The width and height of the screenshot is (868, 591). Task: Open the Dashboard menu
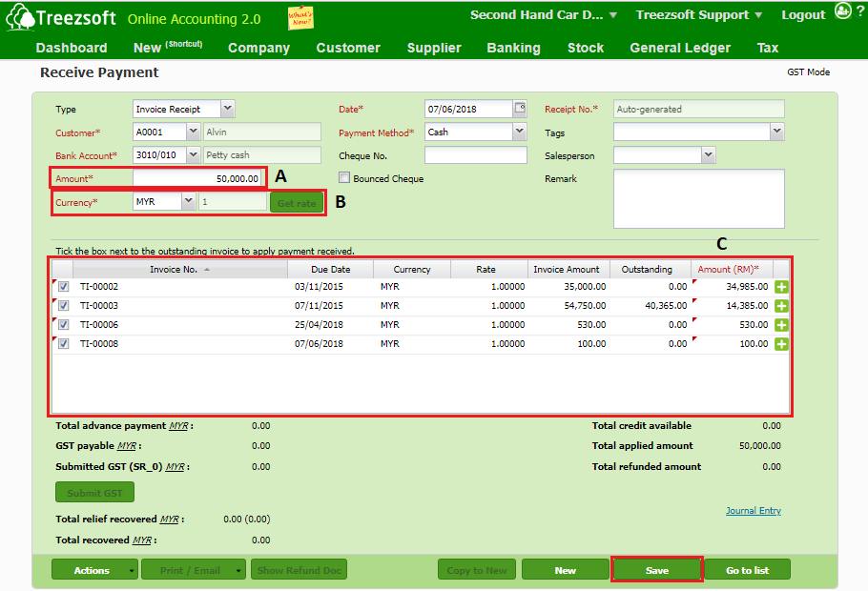72,49
